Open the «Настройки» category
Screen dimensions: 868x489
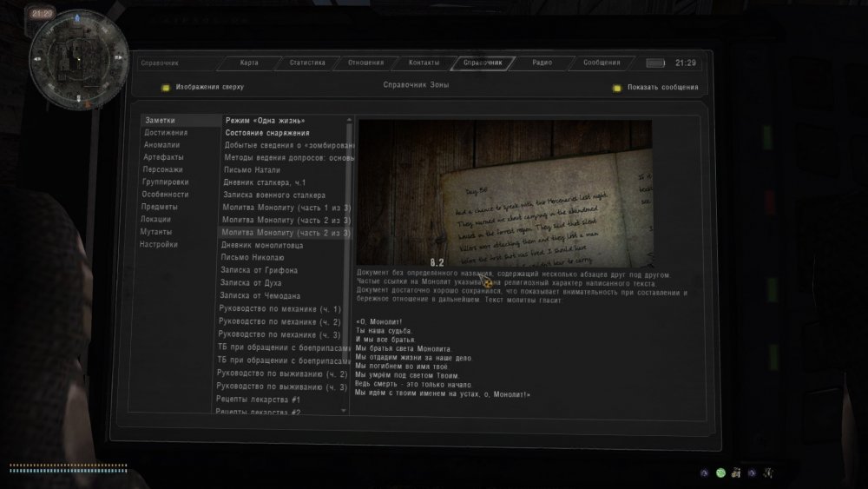pos(159,244)
